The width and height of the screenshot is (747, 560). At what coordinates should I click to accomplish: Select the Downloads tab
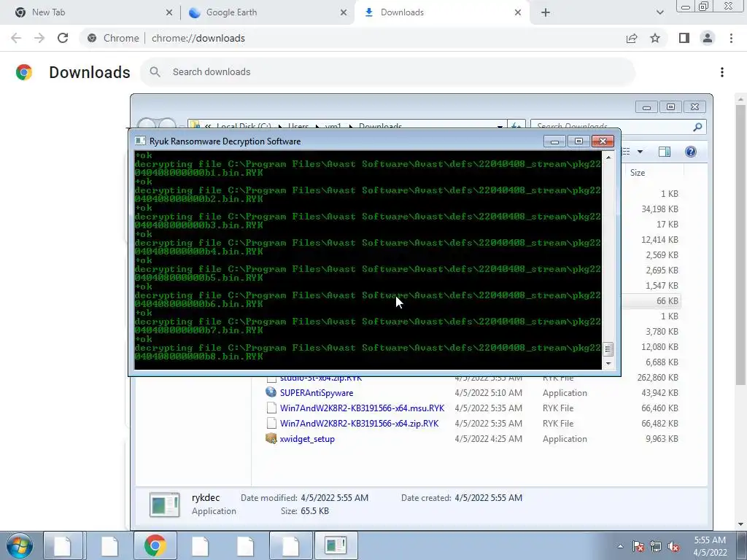pos(441,12)
